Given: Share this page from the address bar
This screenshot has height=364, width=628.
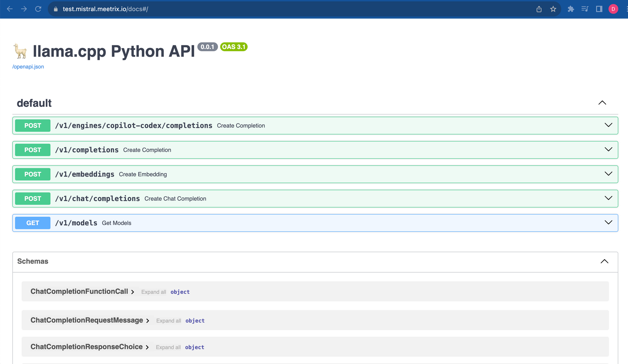Looking at the screenshot, I should click(539, 9).
